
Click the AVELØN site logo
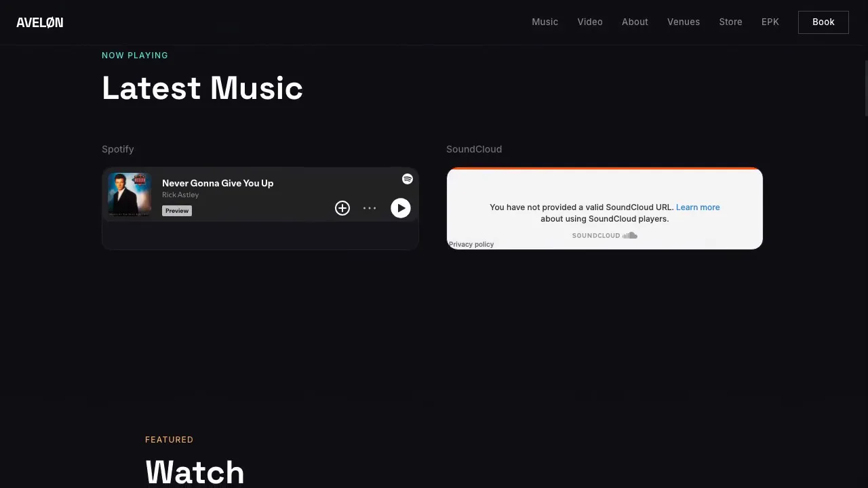click(39, 22)
